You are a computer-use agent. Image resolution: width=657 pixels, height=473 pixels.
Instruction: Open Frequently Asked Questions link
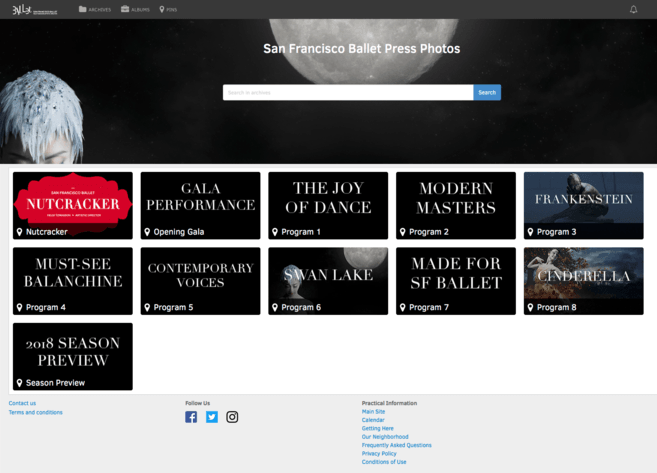(397, 445)
